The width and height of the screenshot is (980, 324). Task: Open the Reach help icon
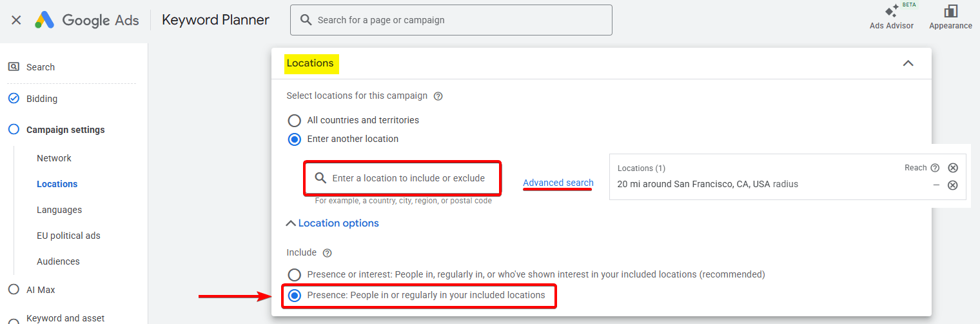[935, 168]
